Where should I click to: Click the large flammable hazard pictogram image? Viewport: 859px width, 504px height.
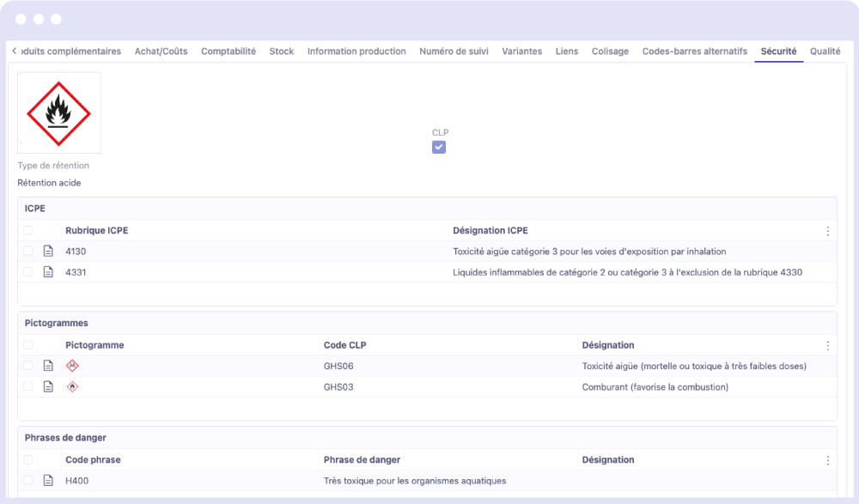[59, 112]
